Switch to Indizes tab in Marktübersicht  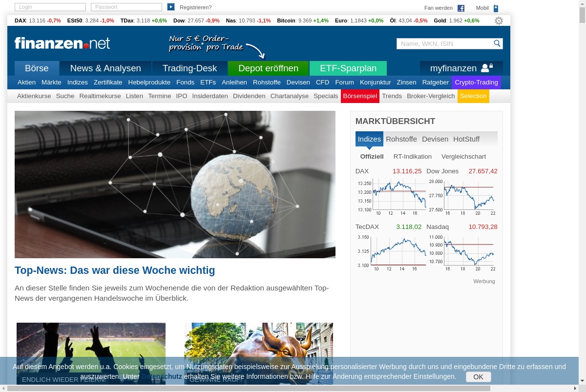369,139
